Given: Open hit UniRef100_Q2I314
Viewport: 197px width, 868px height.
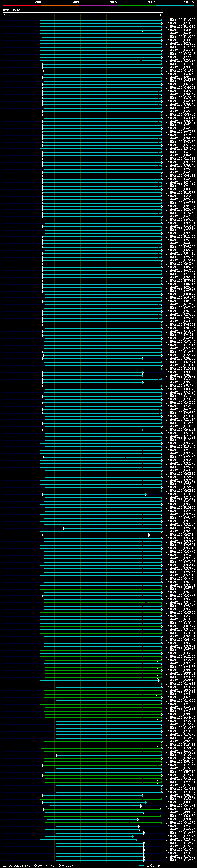Looking at the screenshot, I should pos(180,419).
